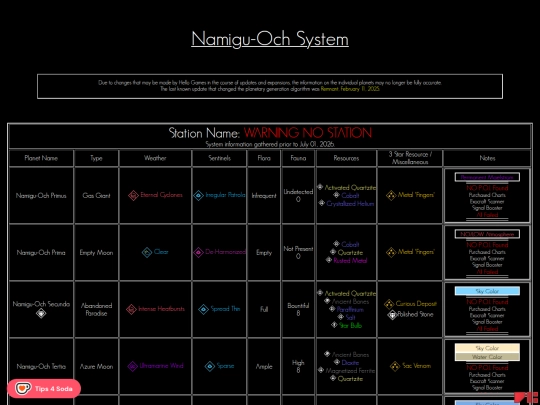This screenshot has width=540, height=405.
Task: Click Activated Quartzite icon in Secunda row
Action: pyautogui.click(x=320, y=293)
